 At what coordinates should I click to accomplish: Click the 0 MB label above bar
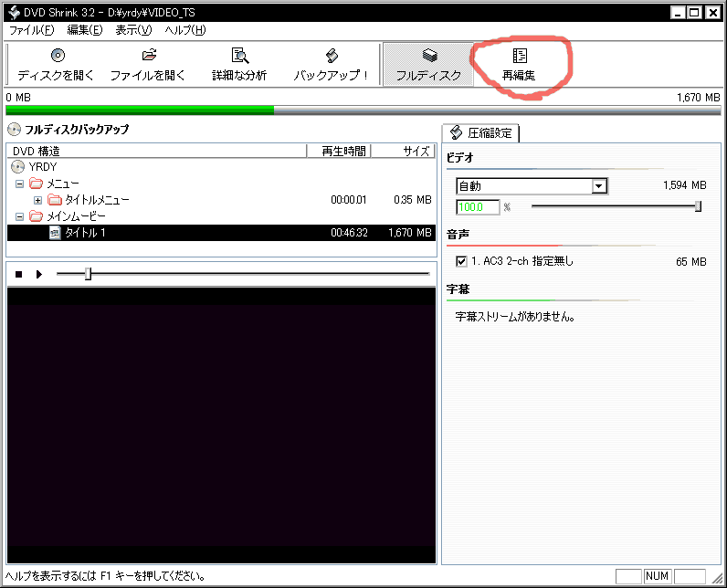18,98
